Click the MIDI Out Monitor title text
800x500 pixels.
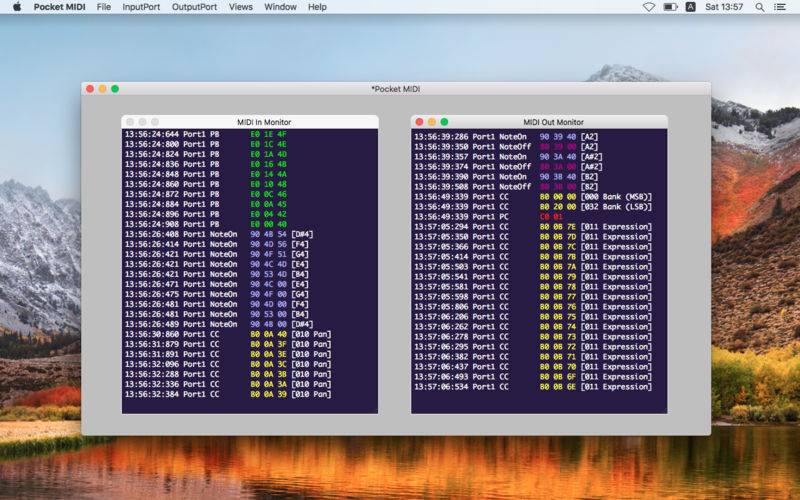coord(554,122)
